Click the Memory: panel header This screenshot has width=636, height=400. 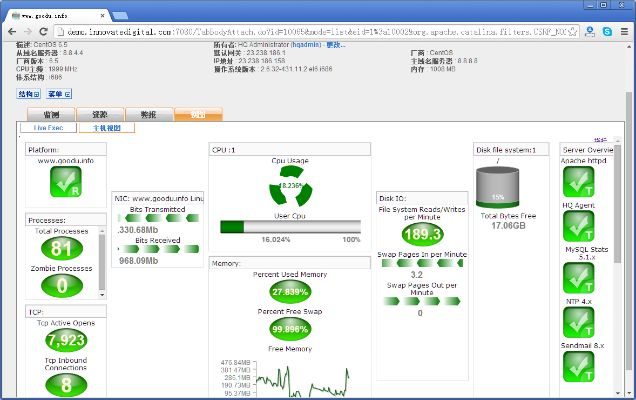coord(290,263)
